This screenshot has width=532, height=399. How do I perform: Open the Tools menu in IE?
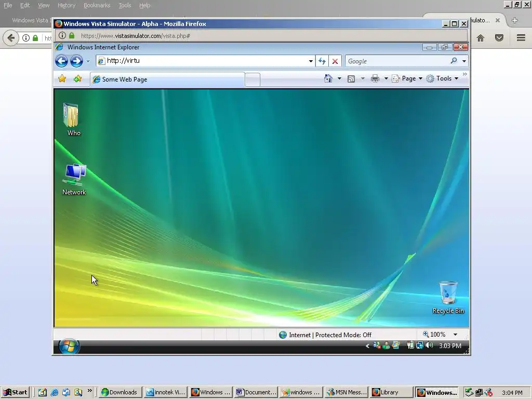point(443,79)
